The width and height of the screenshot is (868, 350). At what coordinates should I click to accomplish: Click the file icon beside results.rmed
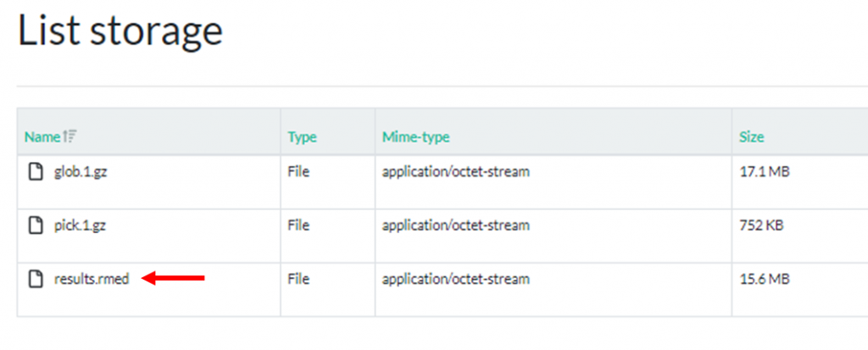coord(36,280)
